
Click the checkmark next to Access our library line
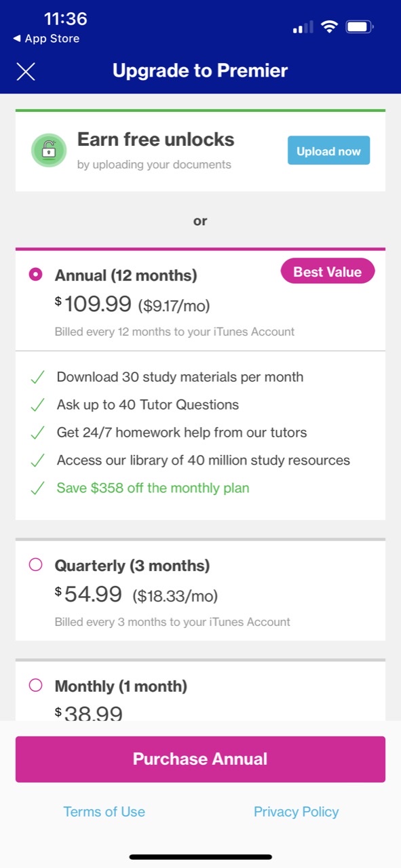click(37, 460)
